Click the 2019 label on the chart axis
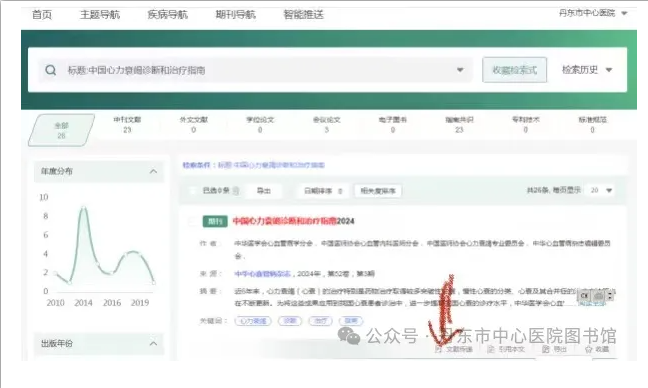 tap(140, 303)
